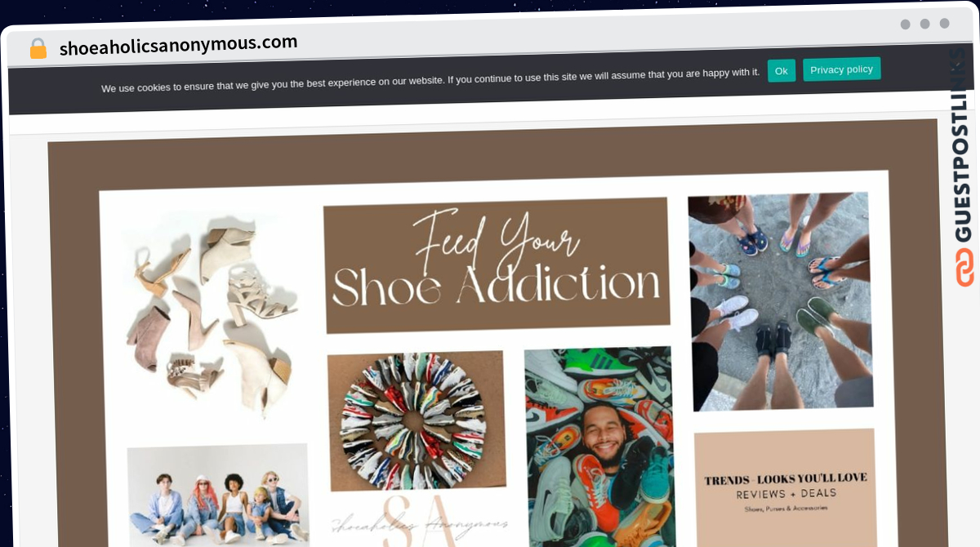Click the first gray window dot

pyautogui.click(x=905, y=24)
